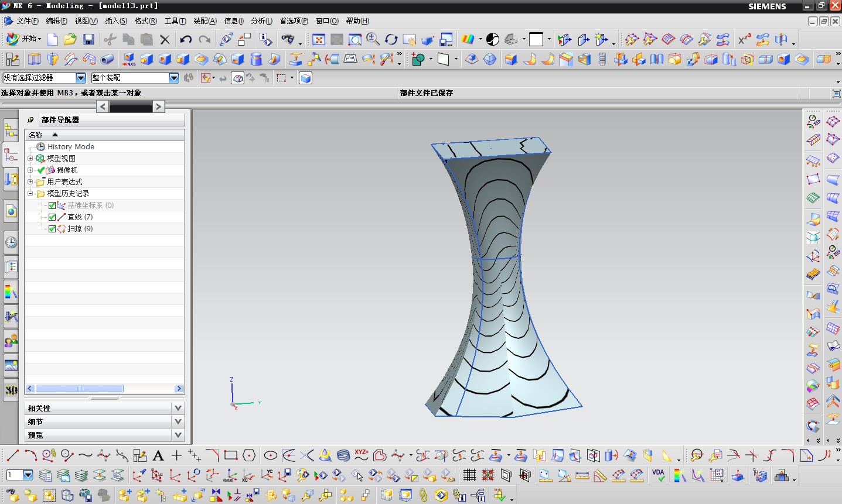Open a part file using folder icon
842x504 pixels.
(x=70, y=39)
